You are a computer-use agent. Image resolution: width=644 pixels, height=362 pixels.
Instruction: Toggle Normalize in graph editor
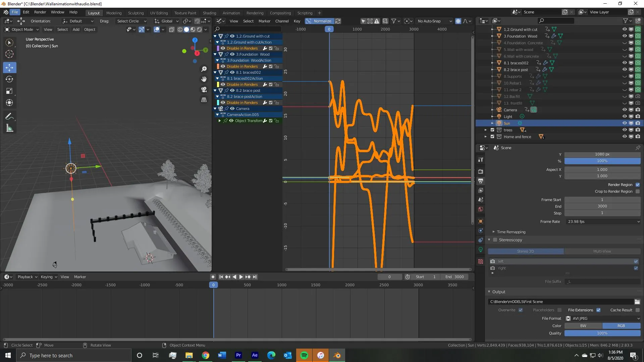click(319, 21)
